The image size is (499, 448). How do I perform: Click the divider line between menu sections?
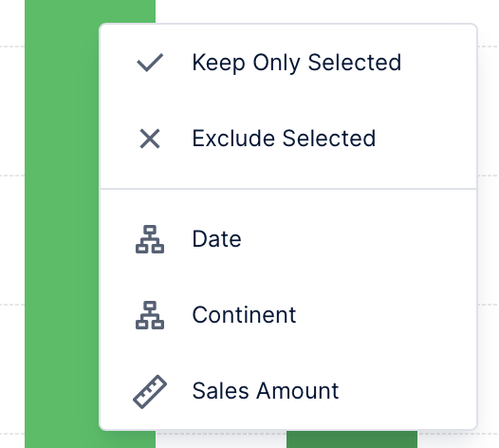point(288,189)
